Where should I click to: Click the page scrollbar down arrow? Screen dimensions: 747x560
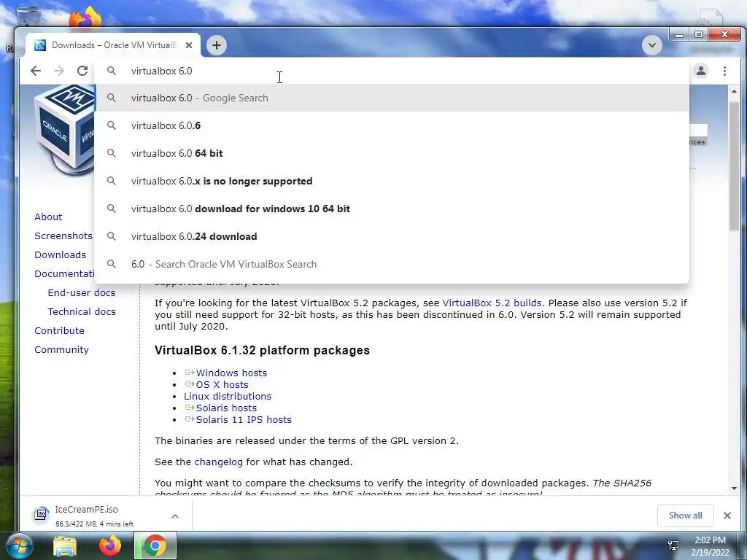tap(734, 488)
